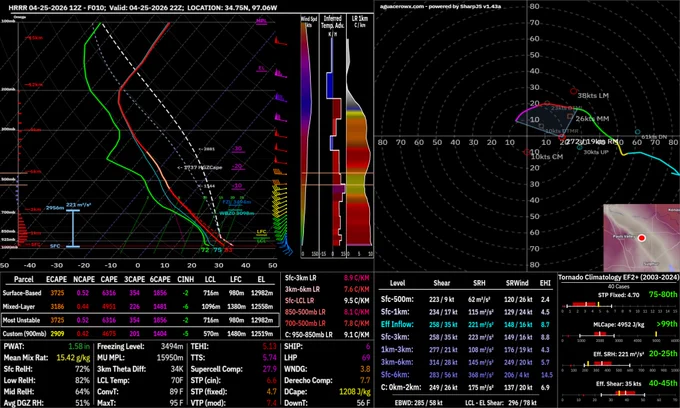Select the Custom (900mb) parcel row label

click(24, 334)
